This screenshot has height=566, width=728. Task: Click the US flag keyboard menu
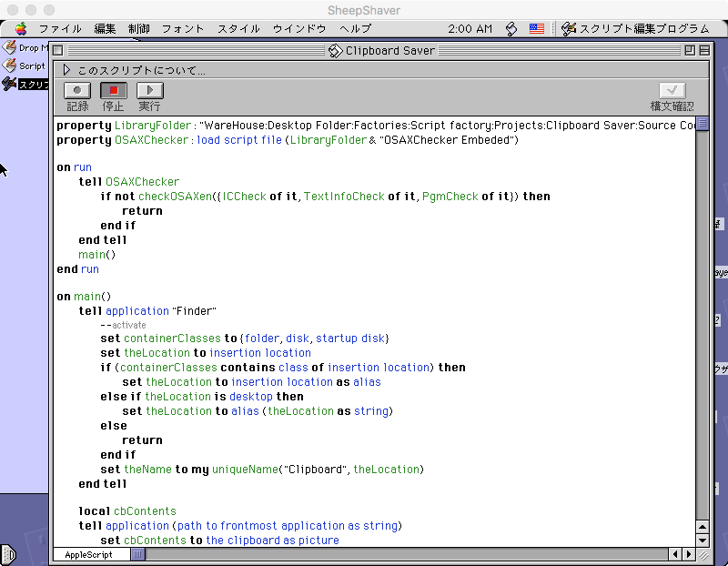pos(537,29)
